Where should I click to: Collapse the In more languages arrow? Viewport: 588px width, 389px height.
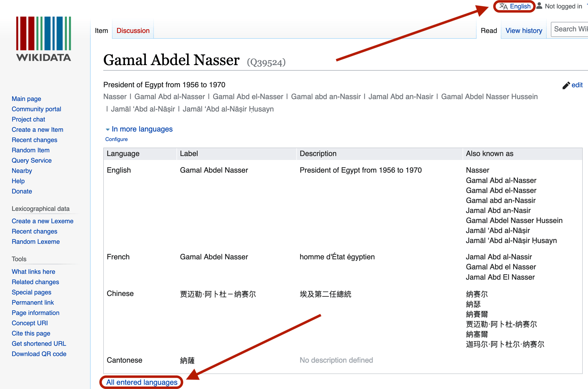point(107,129)
